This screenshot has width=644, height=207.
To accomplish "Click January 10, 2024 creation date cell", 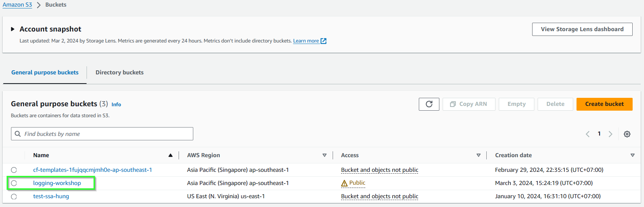I will (548, 196).
